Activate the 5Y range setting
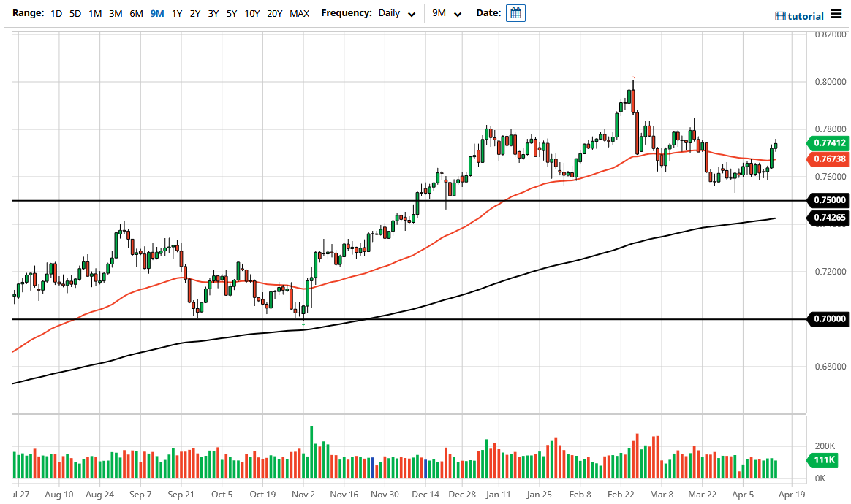This screenshot has height=504, width=851. 231,13
